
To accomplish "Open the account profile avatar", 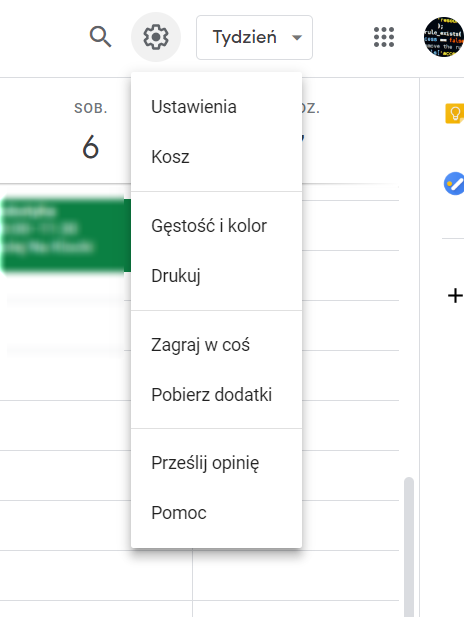I will (x=444, y=37).
